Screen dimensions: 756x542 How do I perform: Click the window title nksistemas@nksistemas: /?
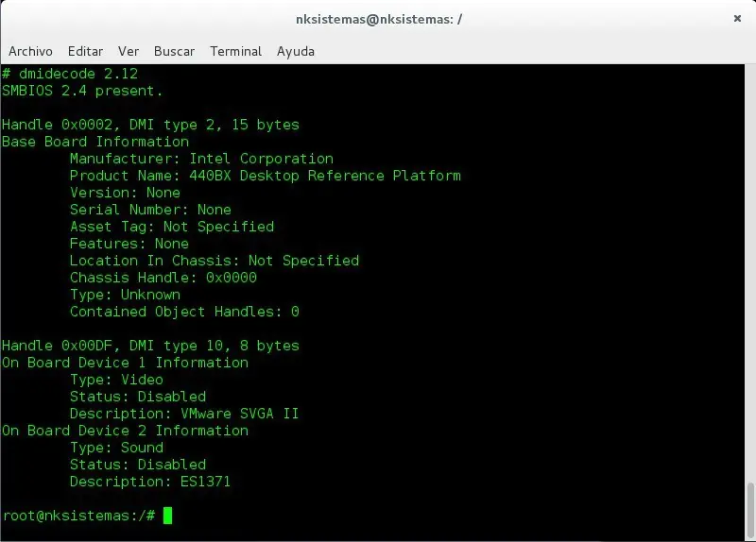379,19
